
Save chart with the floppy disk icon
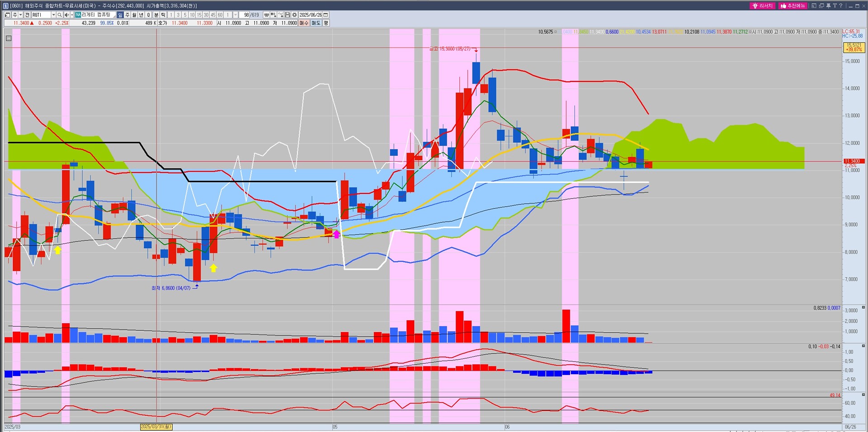point(287,15)
